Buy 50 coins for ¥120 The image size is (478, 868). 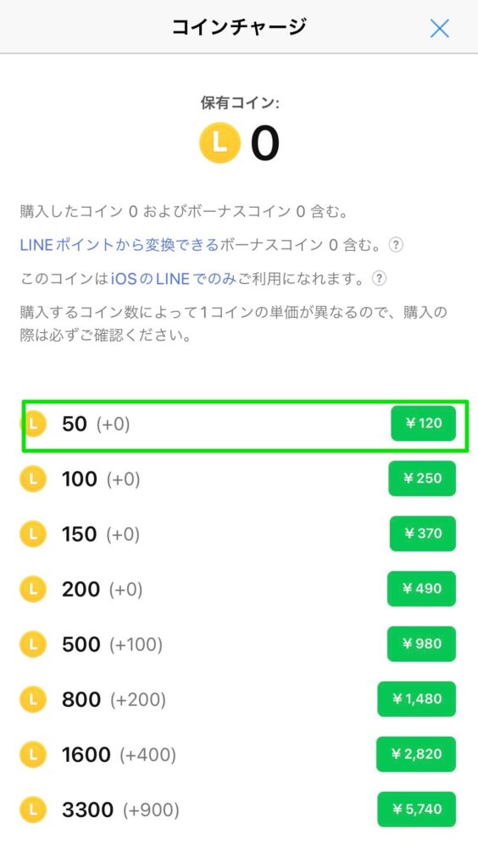(x=423, y=424)
